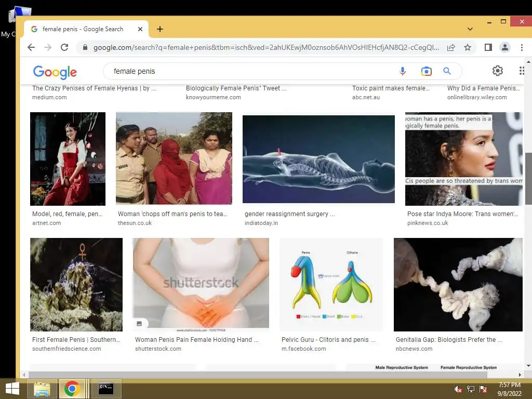The image size is (532, 399).
Task: Open the nbcnews.com biology thumbnail
Action: pos(458,285)
